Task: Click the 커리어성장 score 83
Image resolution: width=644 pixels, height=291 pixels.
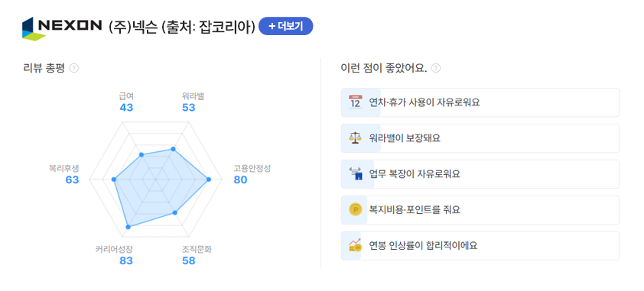Action: tap(126, 260)
